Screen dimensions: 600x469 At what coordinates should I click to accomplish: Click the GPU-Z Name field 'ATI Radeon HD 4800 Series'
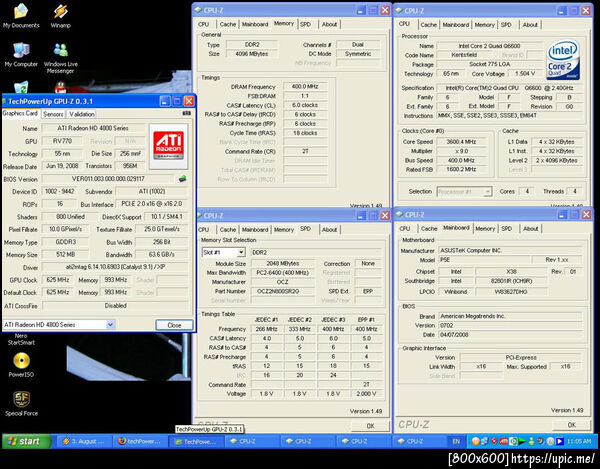(93, 128)
